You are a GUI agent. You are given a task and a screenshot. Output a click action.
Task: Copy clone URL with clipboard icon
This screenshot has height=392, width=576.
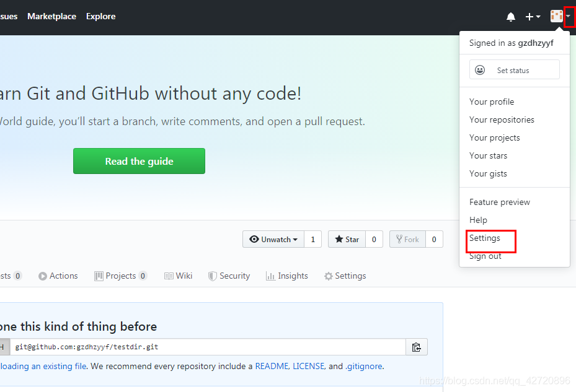click(x=416, y=347)
